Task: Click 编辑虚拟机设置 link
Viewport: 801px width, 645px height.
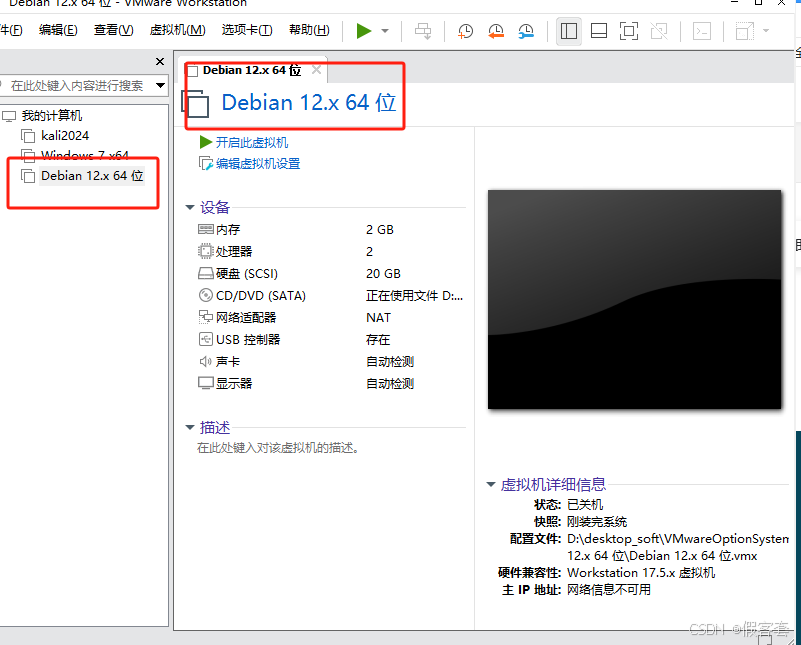Action: coord(257,164)
